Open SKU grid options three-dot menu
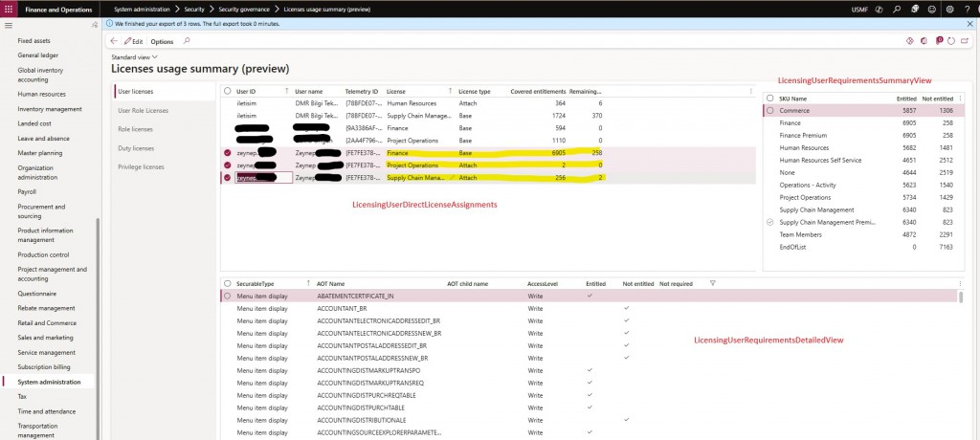Screen dimensions: 980x440 click(960, 99)
